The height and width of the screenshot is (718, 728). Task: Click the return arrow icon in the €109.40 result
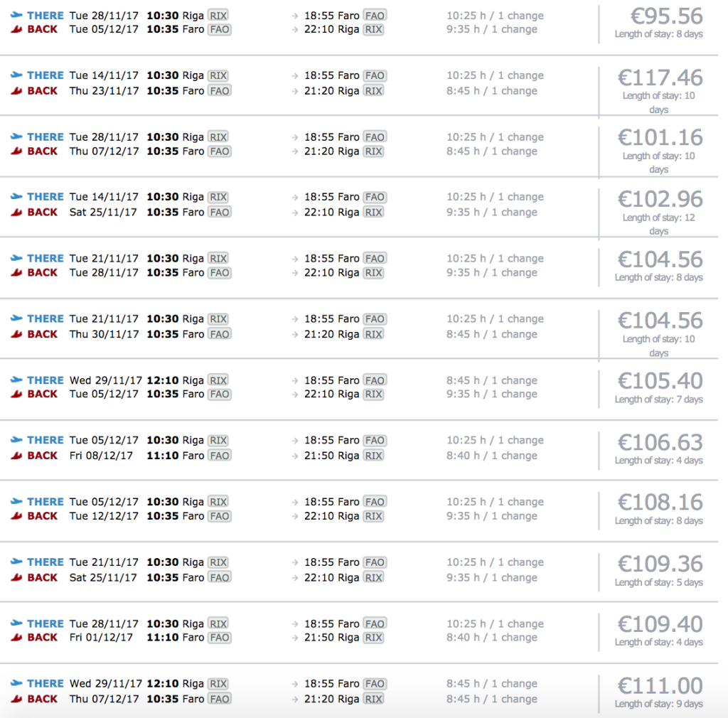pyautogui.click(x=295, y=638)
